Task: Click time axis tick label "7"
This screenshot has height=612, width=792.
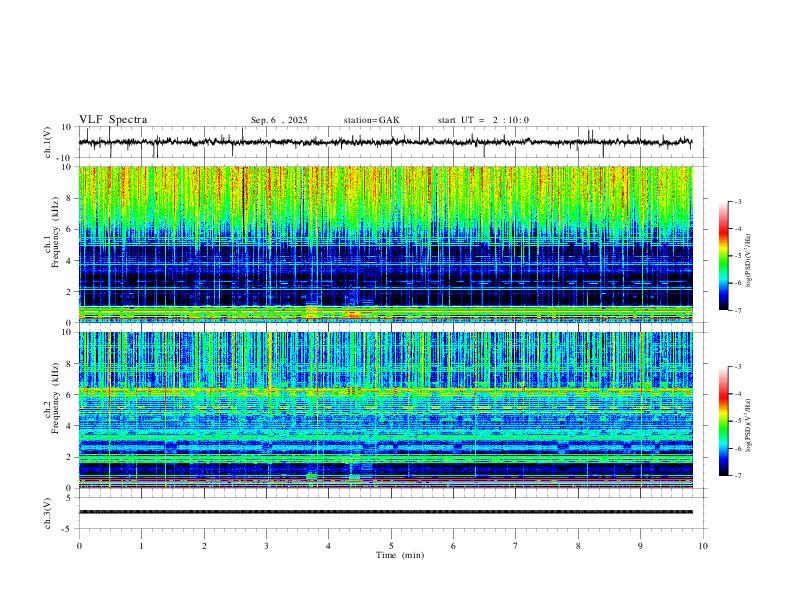Action: pos(516,546)
